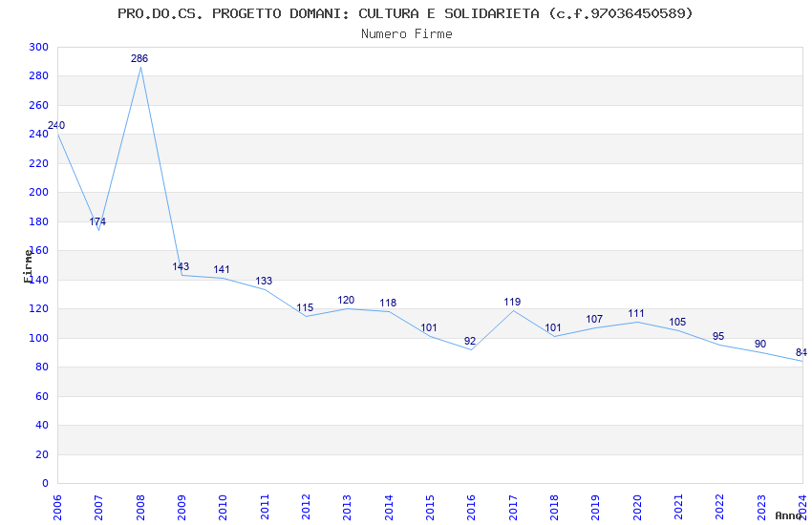Click the x-axis year label 2020
The image size is (812, 525).
(637, 507)
